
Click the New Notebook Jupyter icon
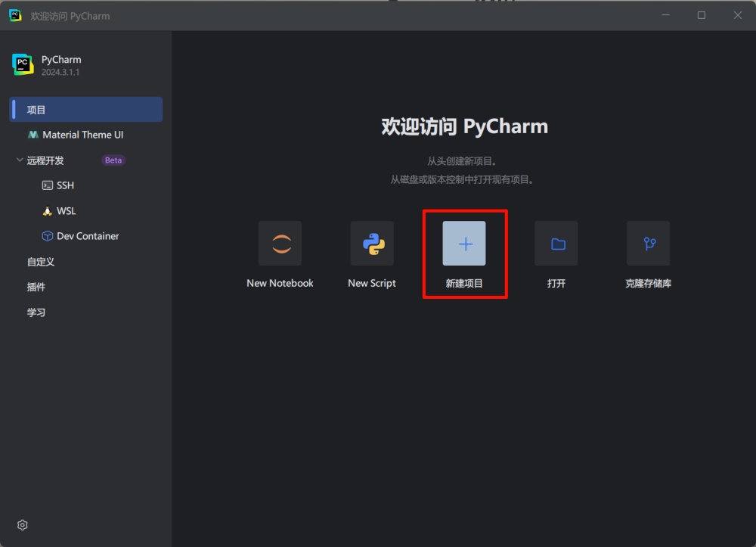tap(280, 244)
